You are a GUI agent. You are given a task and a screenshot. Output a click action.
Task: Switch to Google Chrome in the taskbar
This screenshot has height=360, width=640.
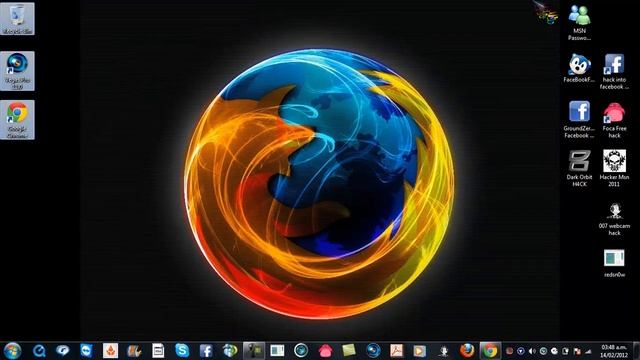click(x=490, y=351)
